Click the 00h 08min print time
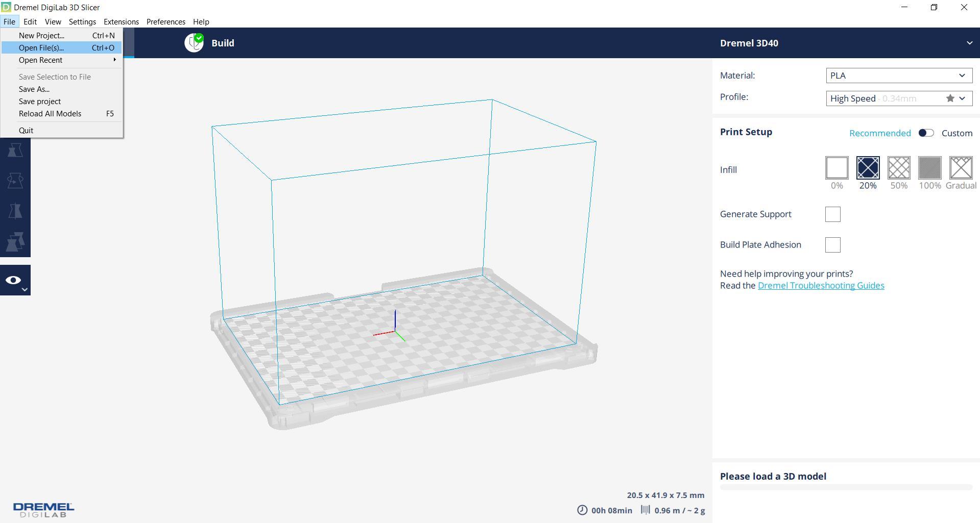The image size is (980, 523). coord(611,510)
